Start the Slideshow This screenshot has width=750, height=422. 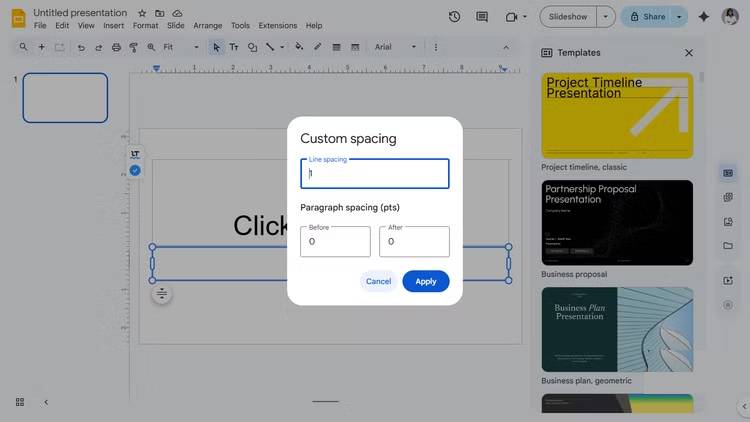pyautogui.click(x=568, y=17)
